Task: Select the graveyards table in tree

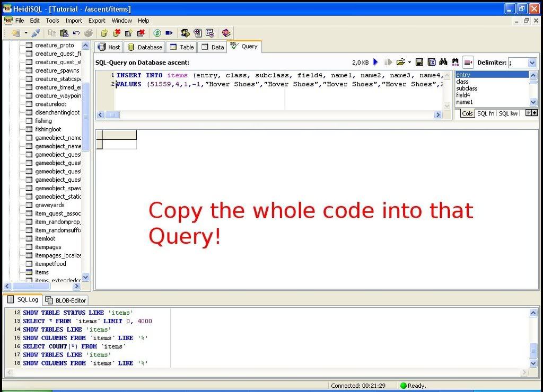Action: pos(49,205)
